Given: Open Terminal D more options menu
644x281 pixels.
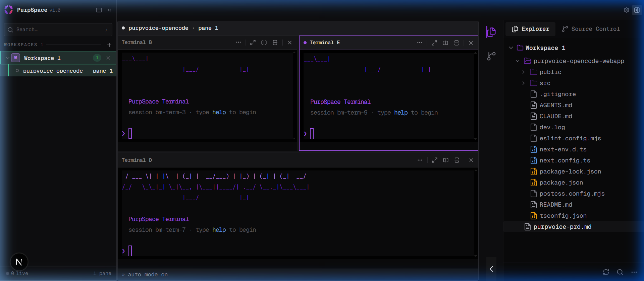Looking at the screenshot, I should (420, 160).
